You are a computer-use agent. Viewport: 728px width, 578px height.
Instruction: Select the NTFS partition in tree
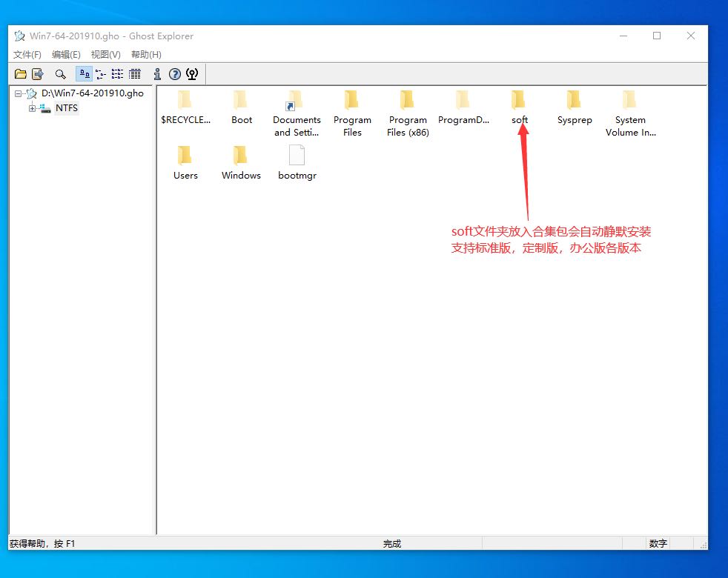[66, 108]
